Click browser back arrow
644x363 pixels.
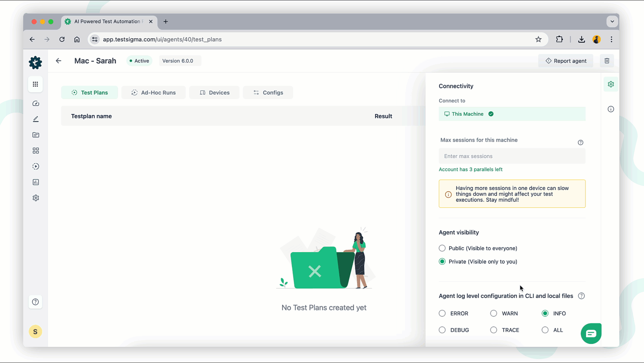tap(32, 39)
